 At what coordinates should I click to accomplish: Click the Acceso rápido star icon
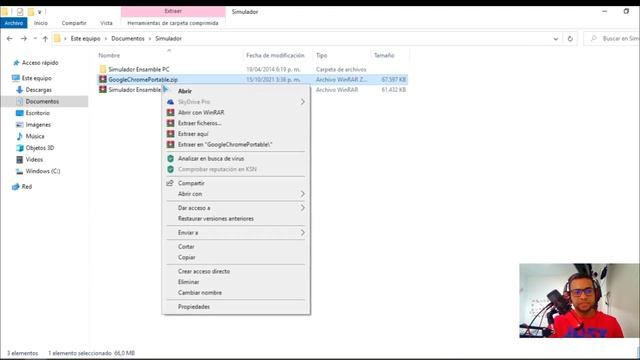[x=16, y=62]
